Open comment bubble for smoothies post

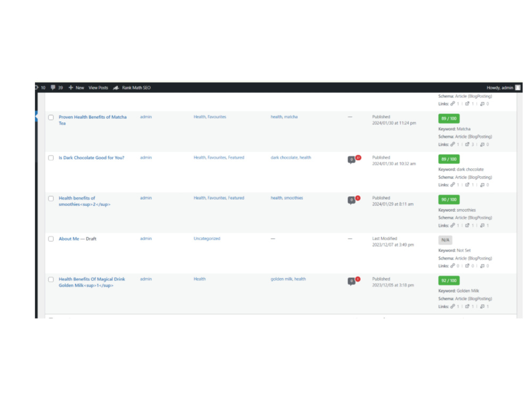click(352, 200)
